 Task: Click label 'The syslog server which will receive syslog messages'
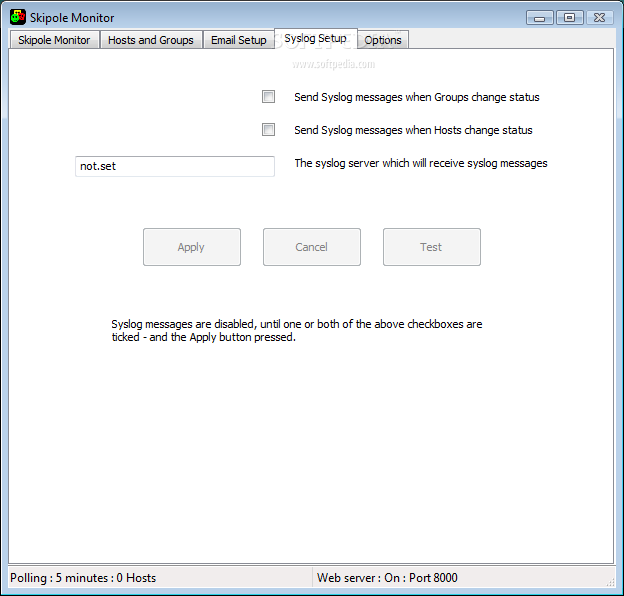click(x=421, y=163)
